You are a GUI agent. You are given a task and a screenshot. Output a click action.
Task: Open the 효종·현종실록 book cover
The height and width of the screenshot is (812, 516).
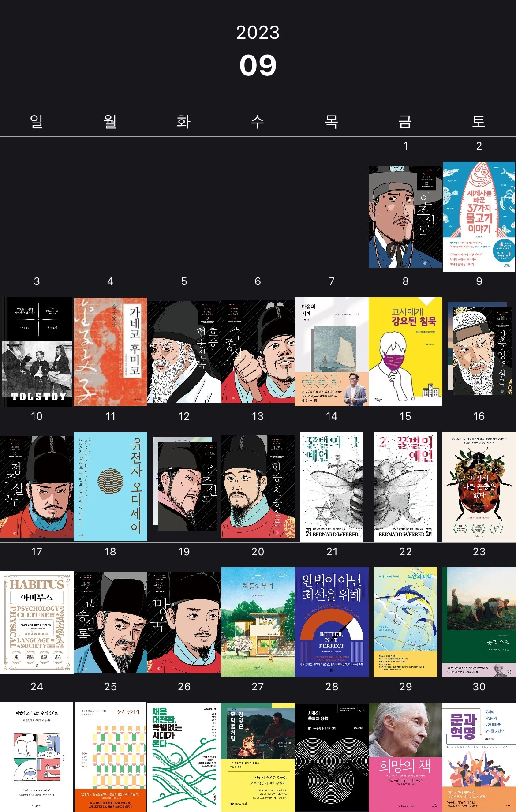point(184,352)
